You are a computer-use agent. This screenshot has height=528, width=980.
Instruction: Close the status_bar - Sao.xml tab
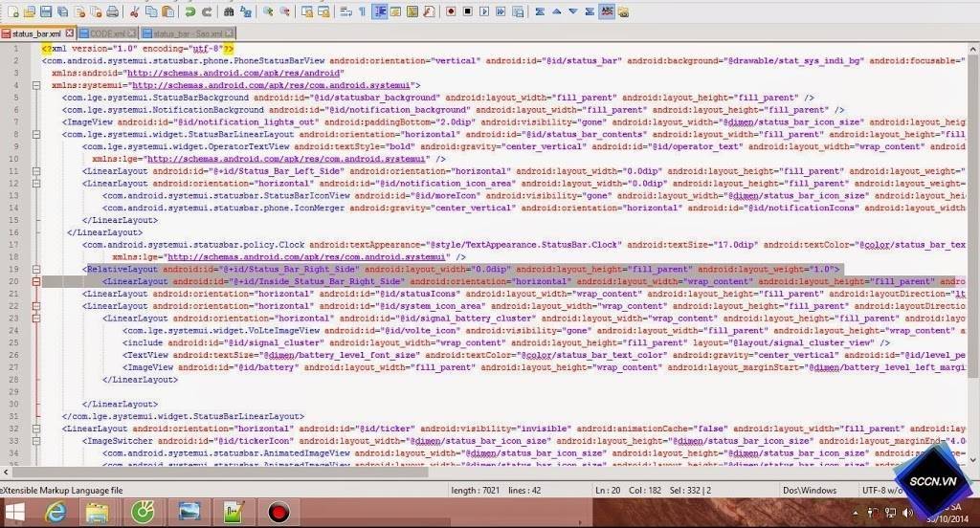(230, 33)
